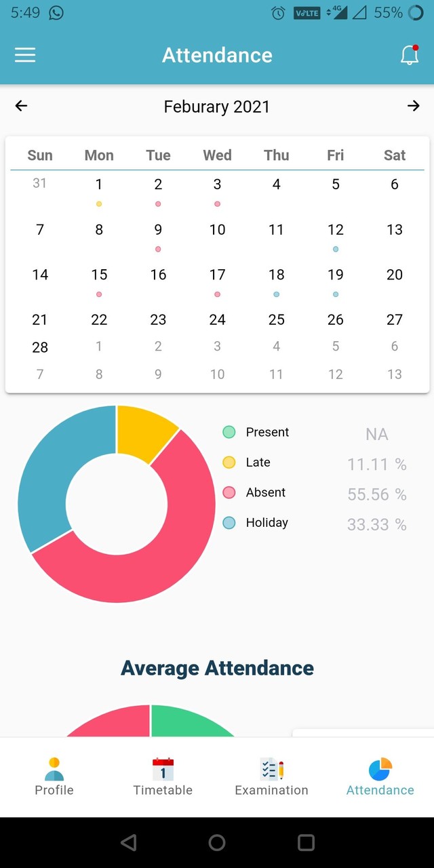
Task: Tap date 18 marked as holiday
Action: pos(277,275)
